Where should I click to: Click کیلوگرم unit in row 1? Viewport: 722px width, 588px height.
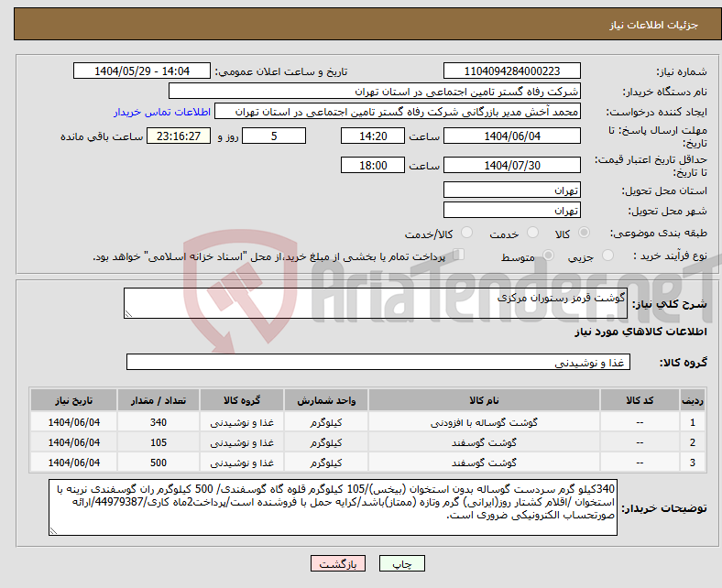click(326, 422)
